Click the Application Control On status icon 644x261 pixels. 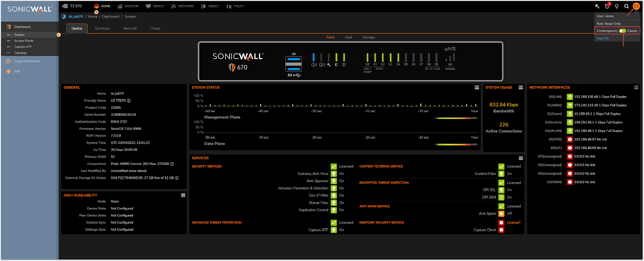(x=334, y=210)
